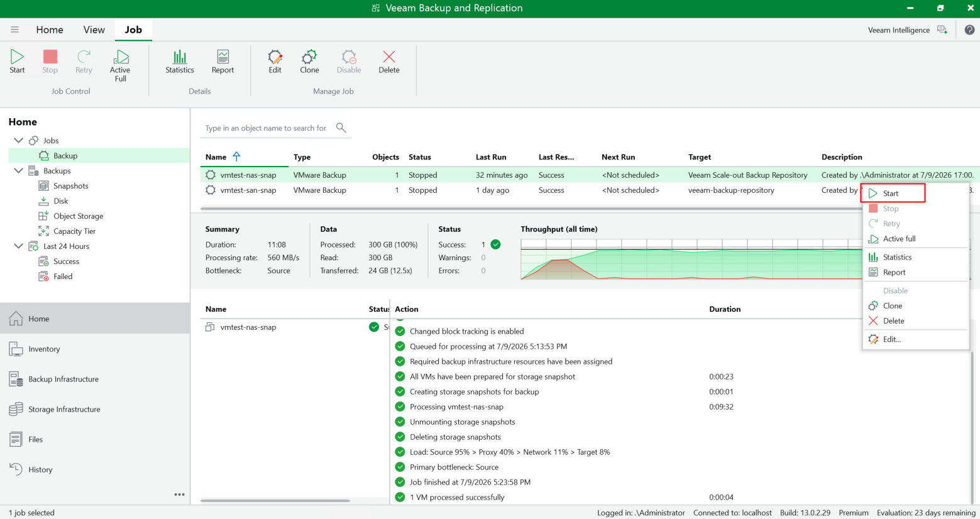Click the job list horizontal scrollbar

click(530, 208)
